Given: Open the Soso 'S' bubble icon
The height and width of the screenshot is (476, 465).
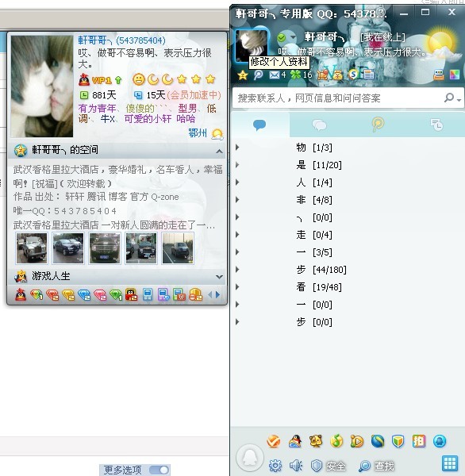Looking at the screenshot, I should (x=353, y=75).
